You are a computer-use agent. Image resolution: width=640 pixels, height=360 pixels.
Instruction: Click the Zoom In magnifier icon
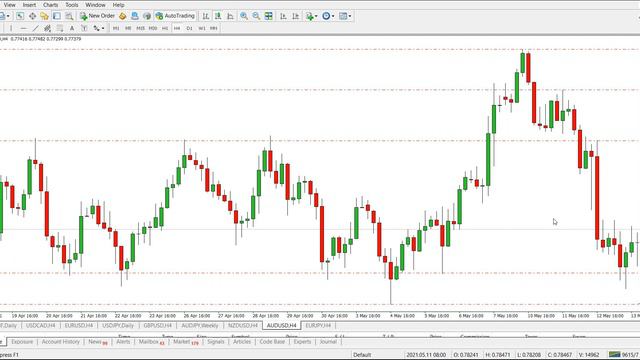click(244, 16)
